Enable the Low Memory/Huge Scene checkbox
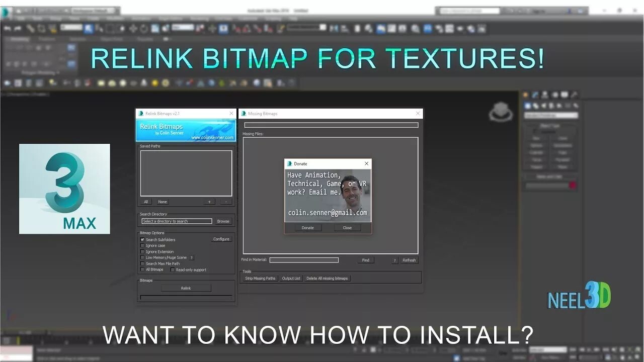The width and height of the screenshot is (644, 362). click(142, 257)
